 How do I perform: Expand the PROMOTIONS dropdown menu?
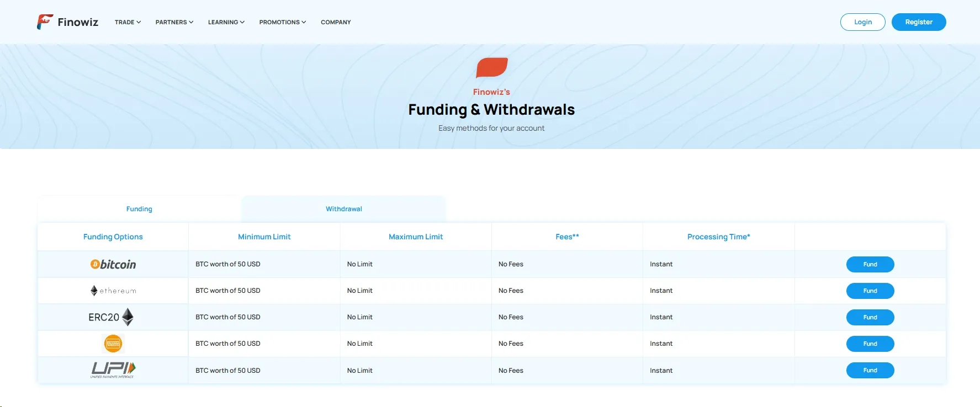click(x=283, y=22)
